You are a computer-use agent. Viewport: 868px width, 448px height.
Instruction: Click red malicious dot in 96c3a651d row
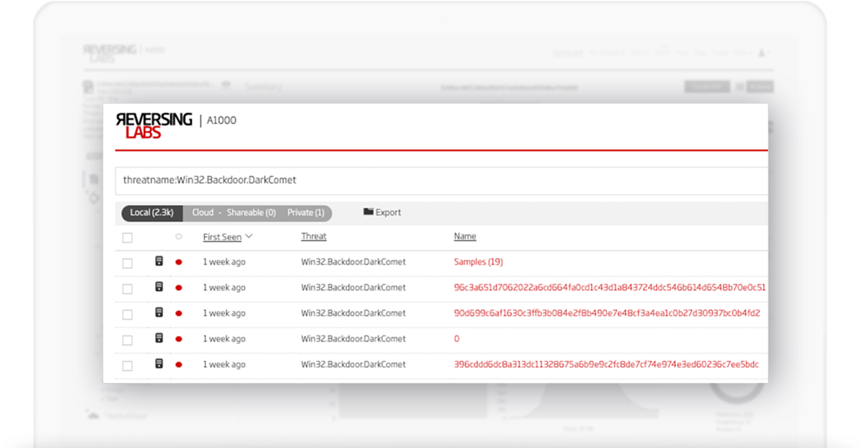[179, 288]
